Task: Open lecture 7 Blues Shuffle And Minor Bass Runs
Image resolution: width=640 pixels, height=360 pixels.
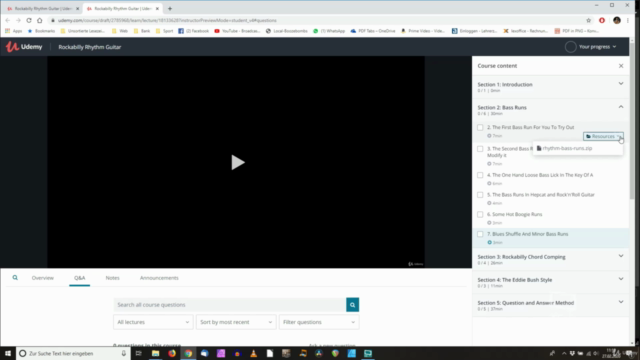Action: (527, 234)
